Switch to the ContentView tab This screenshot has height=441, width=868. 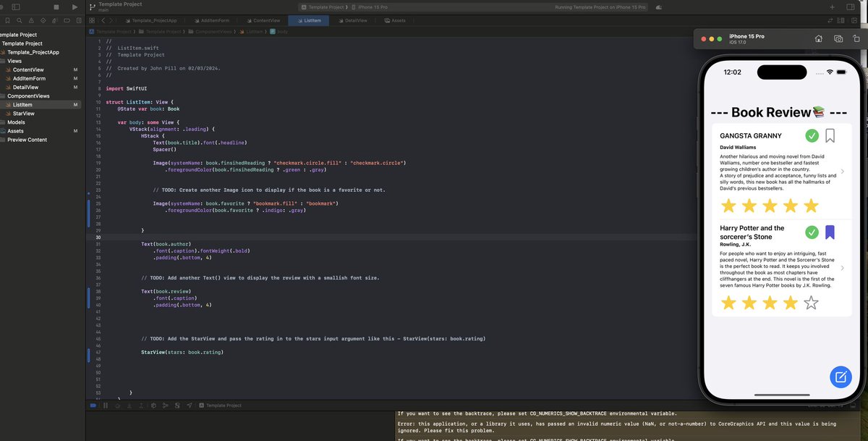263,21
